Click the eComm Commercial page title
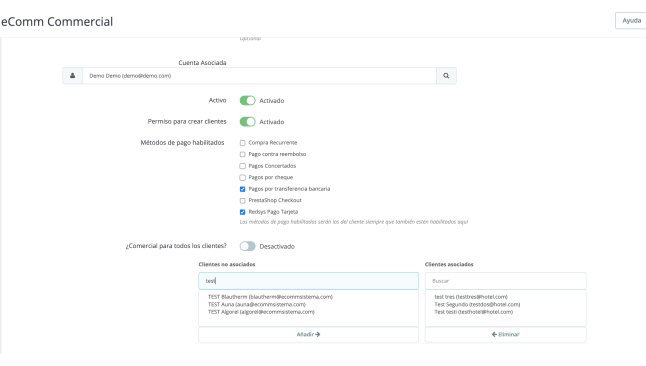Viewport: 646px width, 366px height. [x=57, y=21]
